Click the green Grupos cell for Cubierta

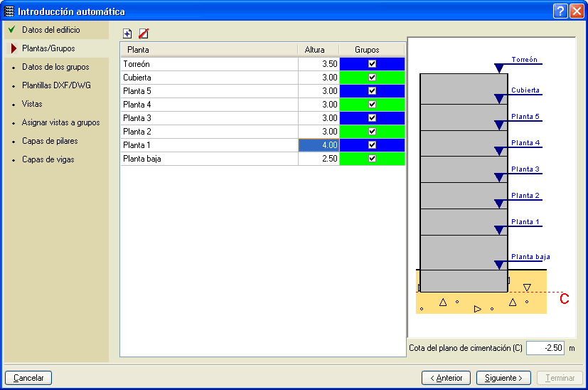pos(390,78)
